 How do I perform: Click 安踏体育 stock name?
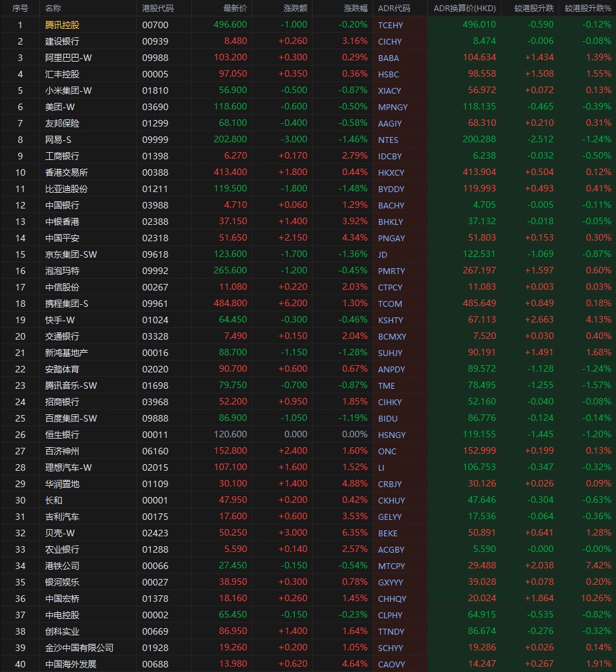click(x=62, y=369)
